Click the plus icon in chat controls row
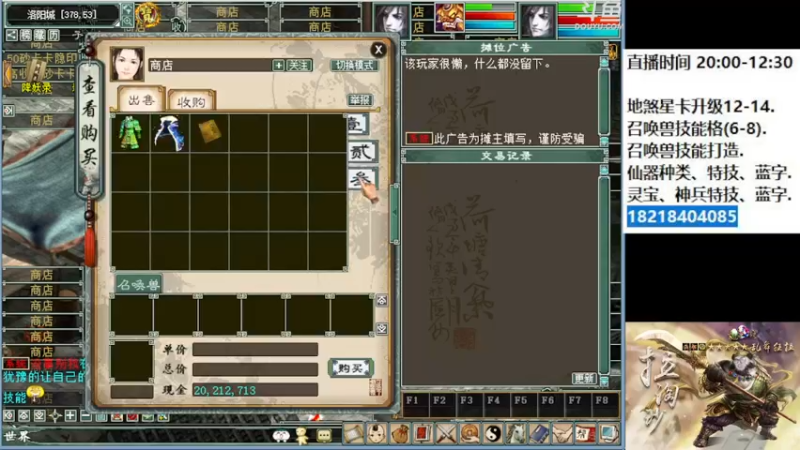800x450 pixels. pos(70,416)
